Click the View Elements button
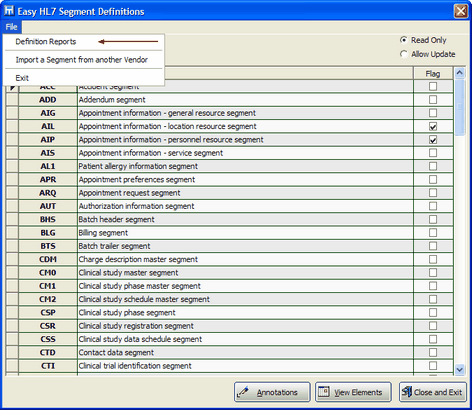Viewport: 472px width, 410px height. pyautogui.click(x=353, y=392)
